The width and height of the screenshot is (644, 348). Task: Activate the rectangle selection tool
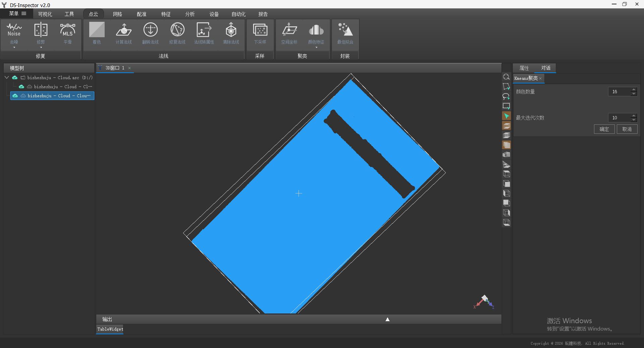pyautogui.click(x=506, y=106)
